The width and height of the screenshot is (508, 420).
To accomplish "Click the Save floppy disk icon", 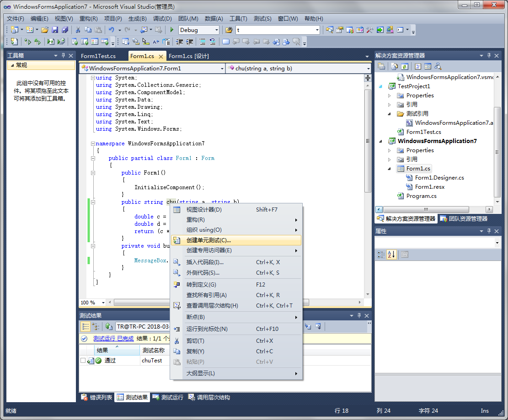I will pos(55,30).
